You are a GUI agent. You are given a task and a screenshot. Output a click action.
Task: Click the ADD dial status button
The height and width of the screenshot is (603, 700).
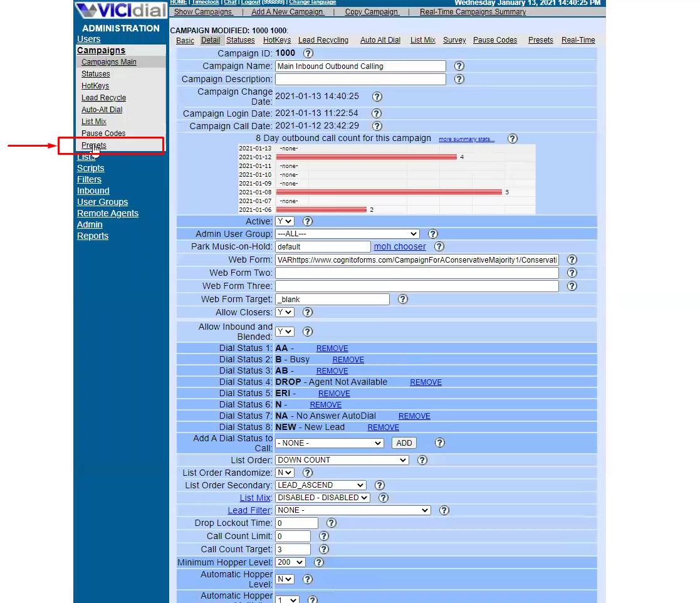click(x=404, y=443)
